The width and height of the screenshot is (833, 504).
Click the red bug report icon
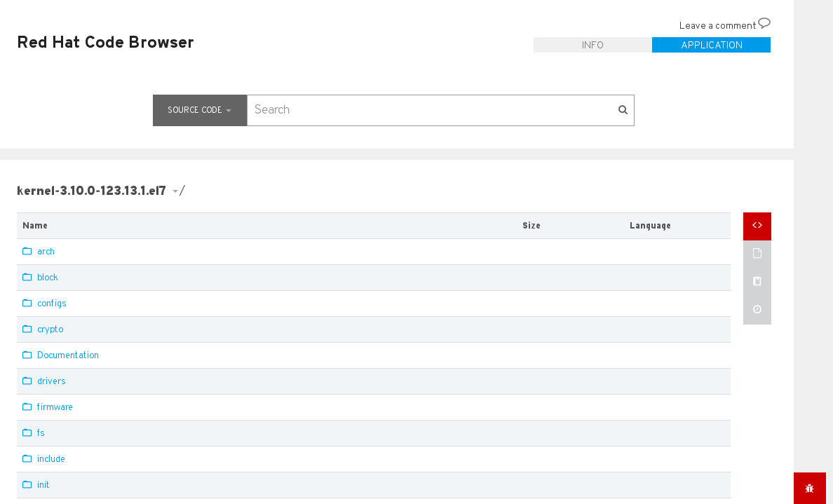809,488
